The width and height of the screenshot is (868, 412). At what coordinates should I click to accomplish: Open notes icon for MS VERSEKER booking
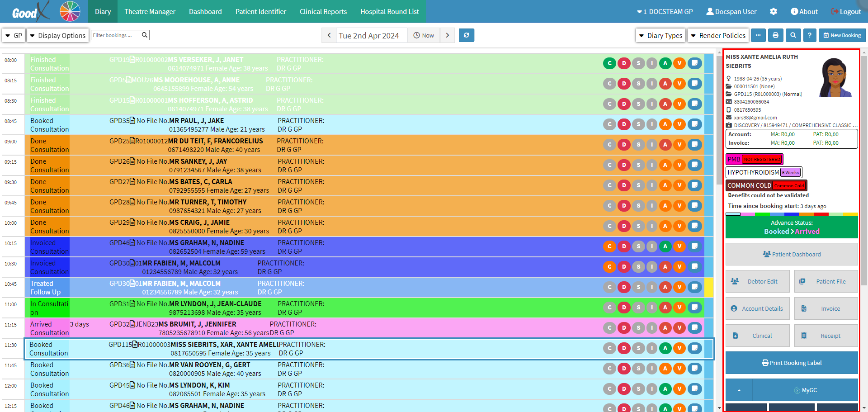point(695,63)
